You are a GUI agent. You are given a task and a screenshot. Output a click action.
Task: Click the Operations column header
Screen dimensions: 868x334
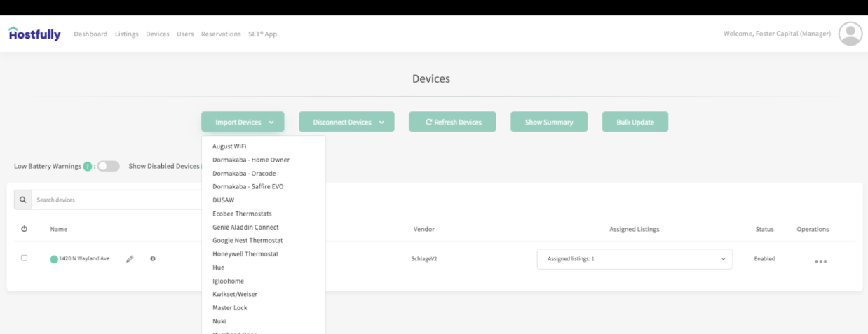813,230
